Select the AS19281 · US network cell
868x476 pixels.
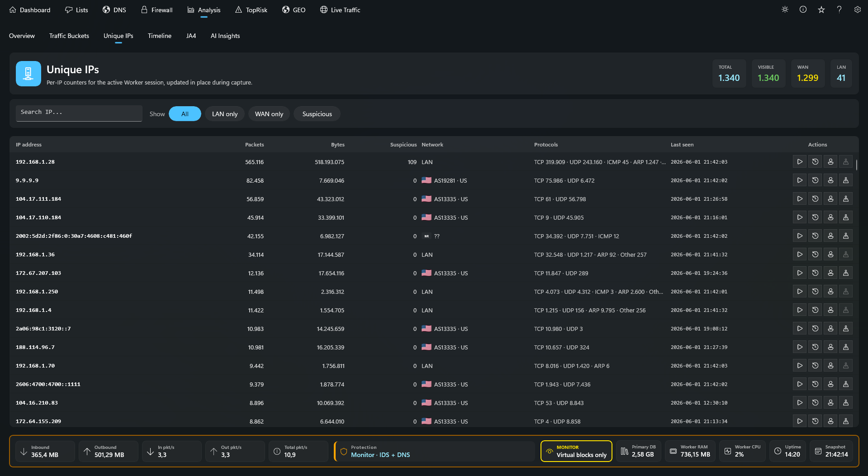[x=444, y=180]
